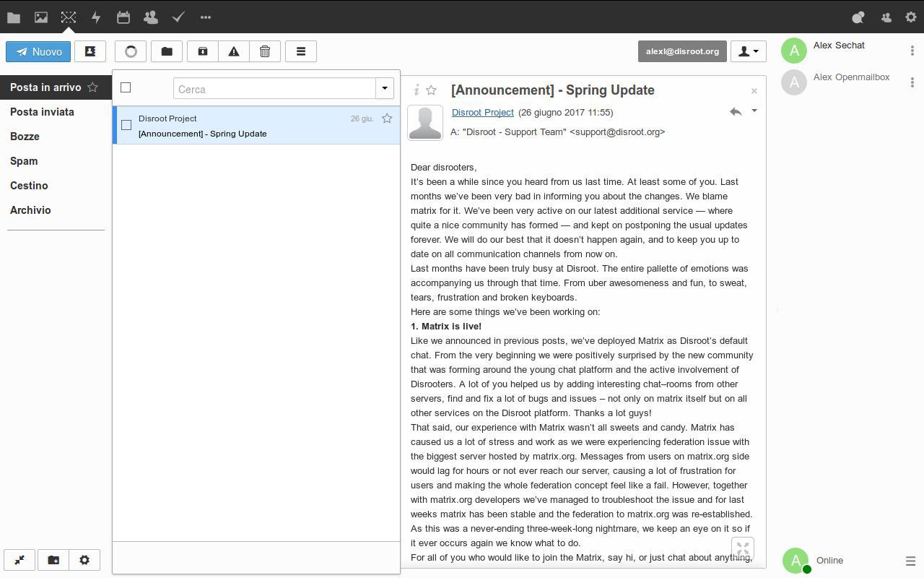Compose a new email with Nuovo

pyautogui.click(x=38, y=51)
